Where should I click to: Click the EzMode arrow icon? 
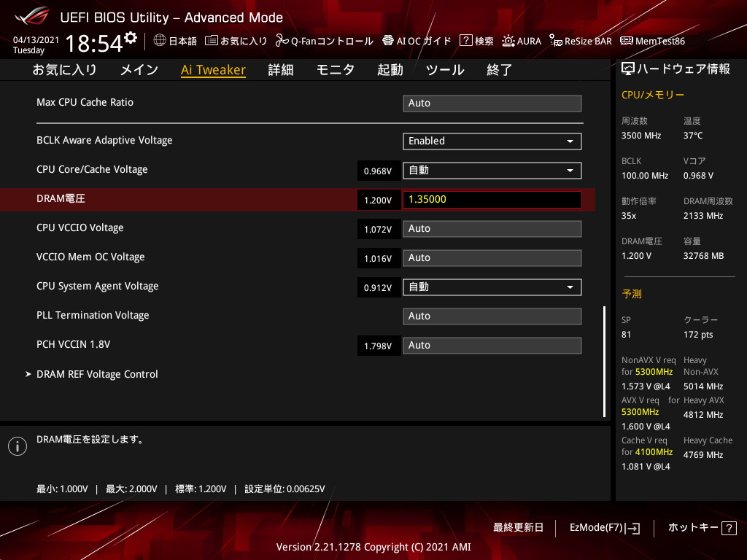click(632, 528)
